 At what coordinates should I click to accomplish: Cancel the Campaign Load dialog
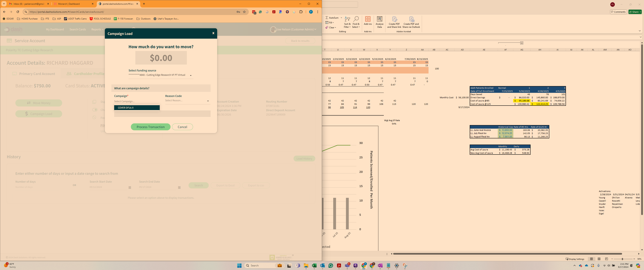coord(182,127)
